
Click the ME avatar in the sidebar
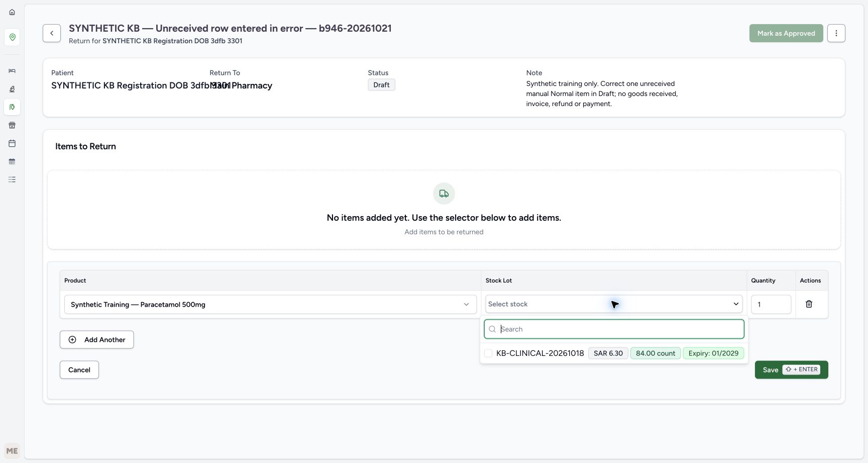[x=12, y=451]
